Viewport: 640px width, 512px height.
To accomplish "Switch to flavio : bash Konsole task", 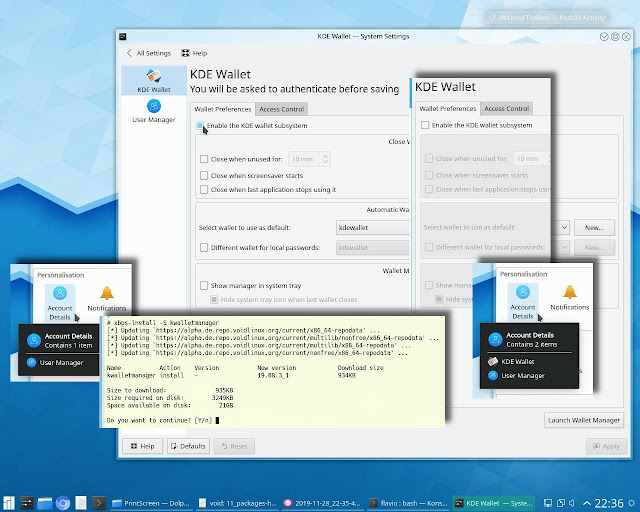I will [x=407, y=503].
